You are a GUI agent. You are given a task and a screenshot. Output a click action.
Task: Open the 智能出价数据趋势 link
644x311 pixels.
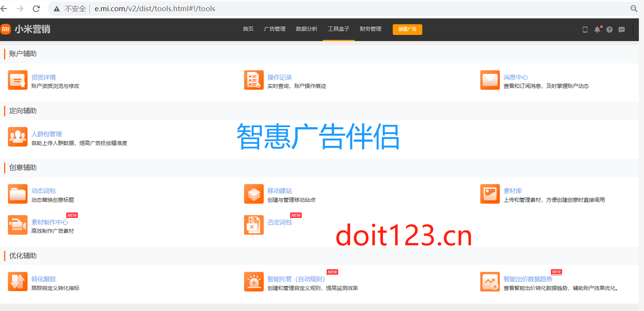[x=528, y=279]
